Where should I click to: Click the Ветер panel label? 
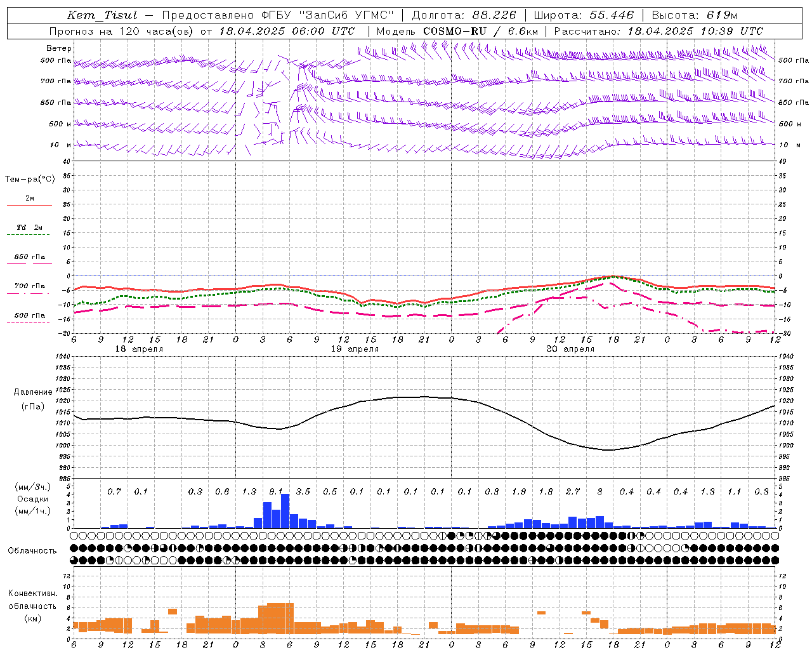point(59,48)
